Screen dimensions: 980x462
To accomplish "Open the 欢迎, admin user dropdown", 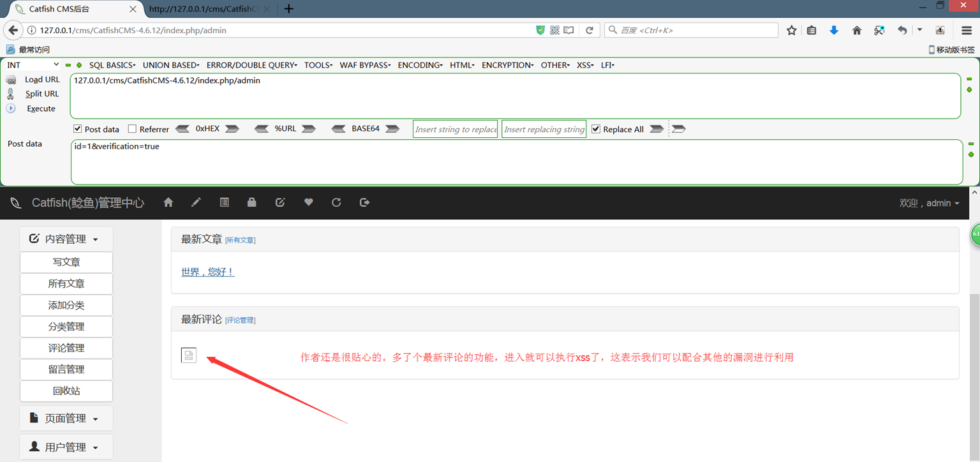I will [929, 203].
